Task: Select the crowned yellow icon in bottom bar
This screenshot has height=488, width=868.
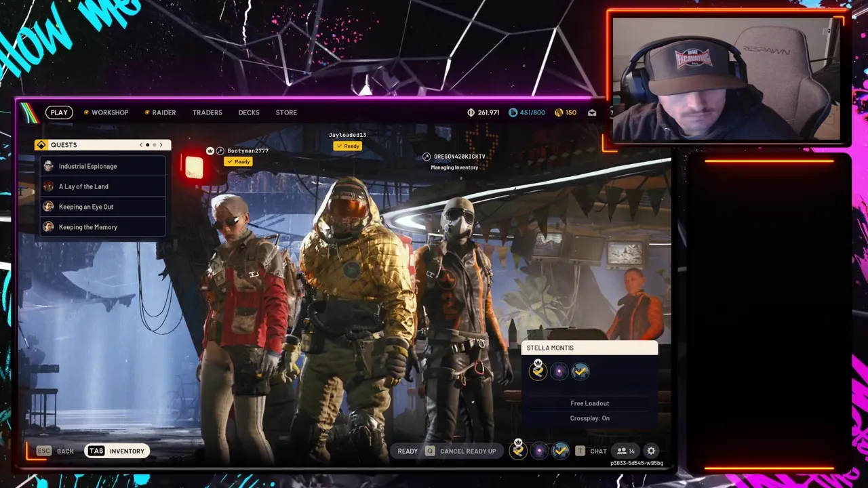Action: tap(518, 450)
